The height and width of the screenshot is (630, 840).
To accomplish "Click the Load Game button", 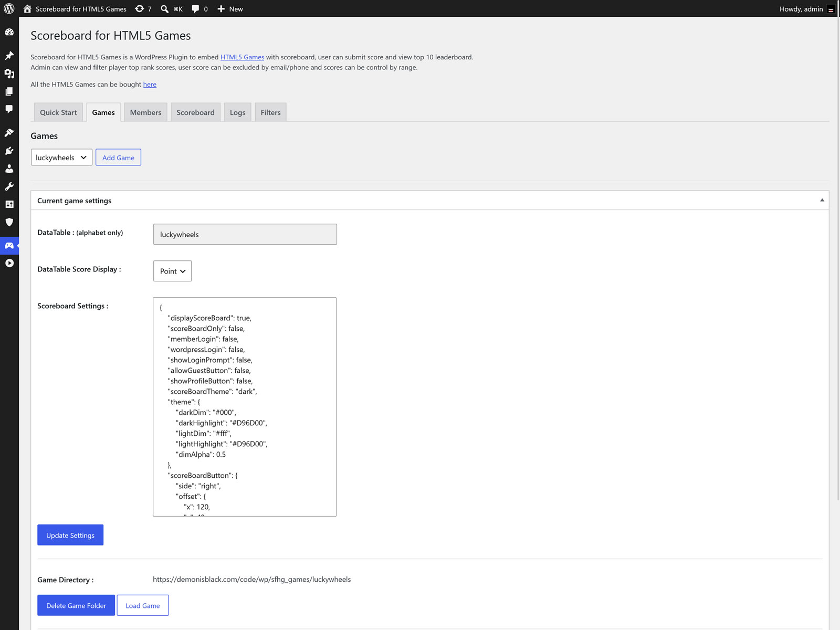I will click(x=143, y=605).
